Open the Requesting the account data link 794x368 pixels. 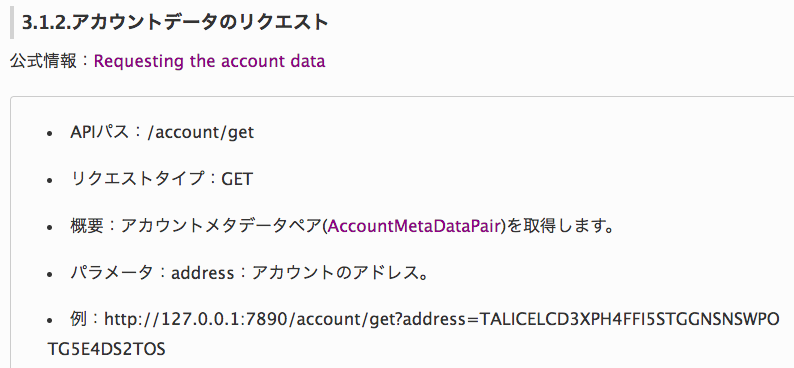pyautogui.click(x=210, y=62)
